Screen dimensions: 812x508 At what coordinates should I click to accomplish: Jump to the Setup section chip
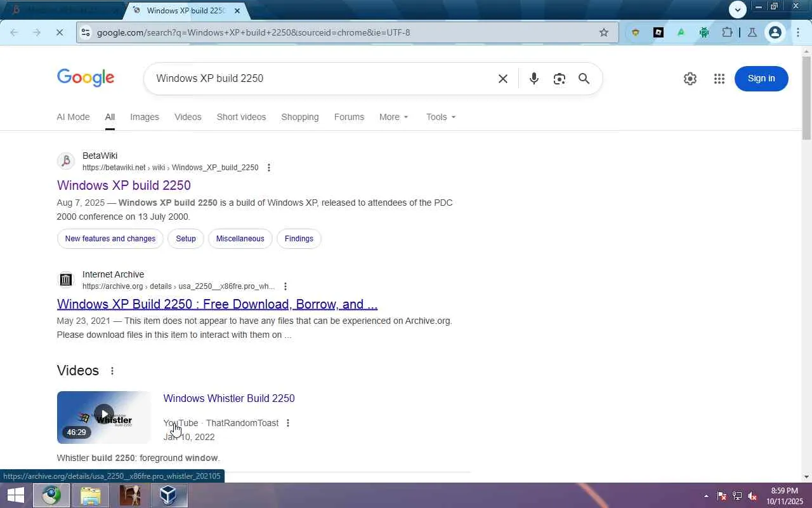pyautogui.click(x=186, y=239)
